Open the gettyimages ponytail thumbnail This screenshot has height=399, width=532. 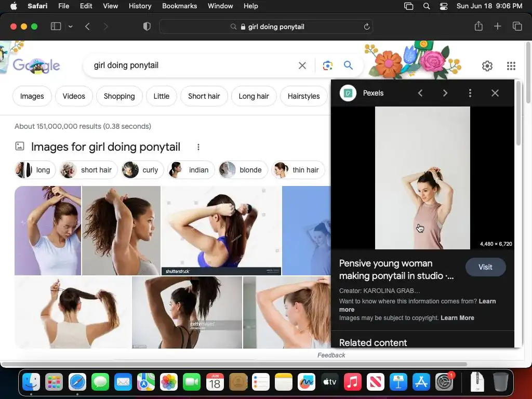click(187, 312)
